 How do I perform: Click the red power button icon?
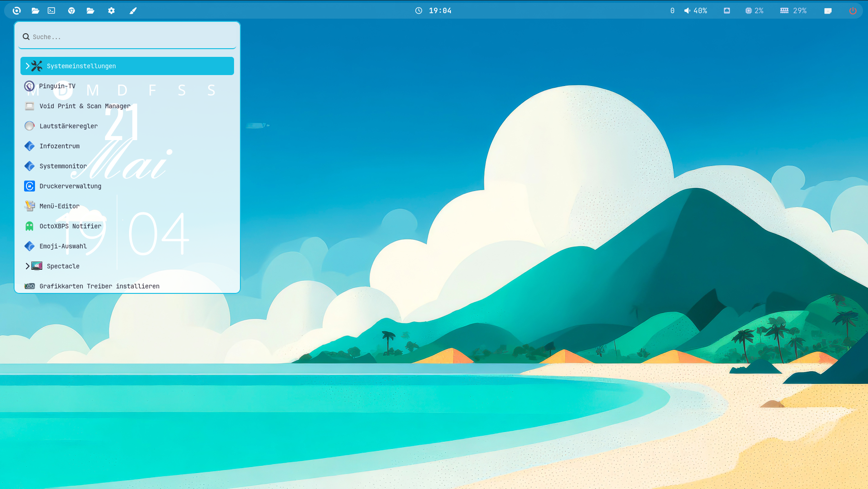tap(853, 10)
